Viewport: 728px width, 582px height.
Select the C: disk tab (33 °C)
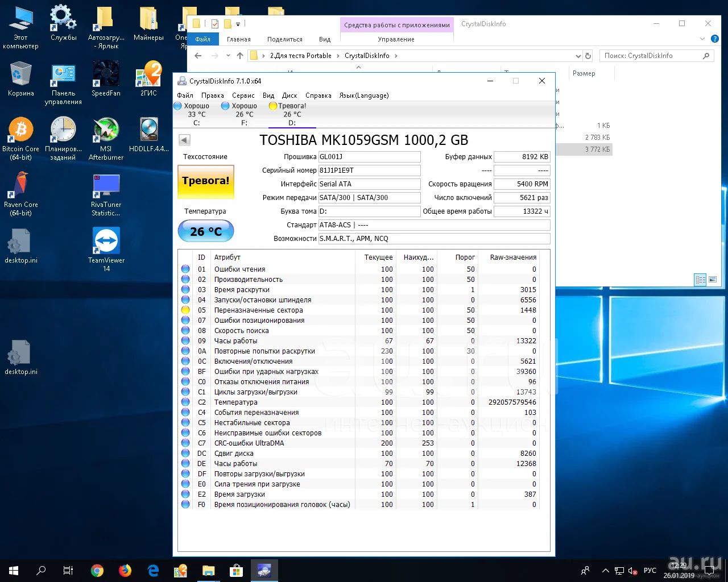pyautogui.click(x=196, y=114)
